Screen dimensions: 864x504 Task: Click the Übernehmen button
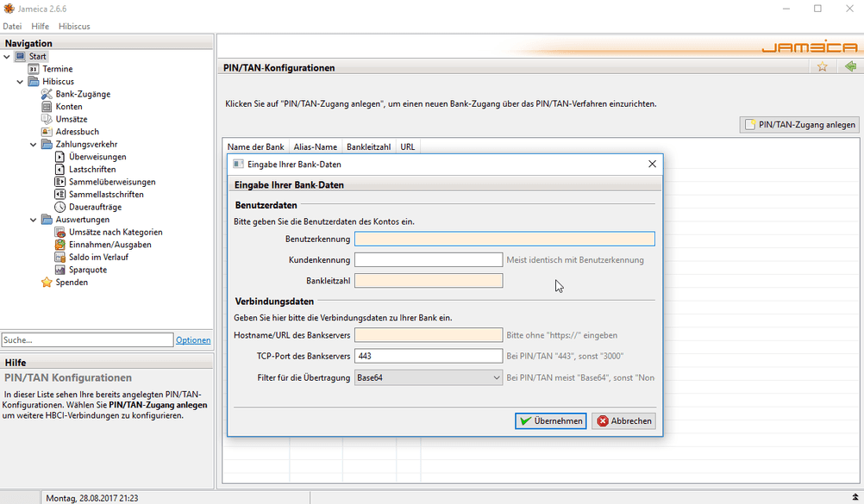tap(550, 420)
